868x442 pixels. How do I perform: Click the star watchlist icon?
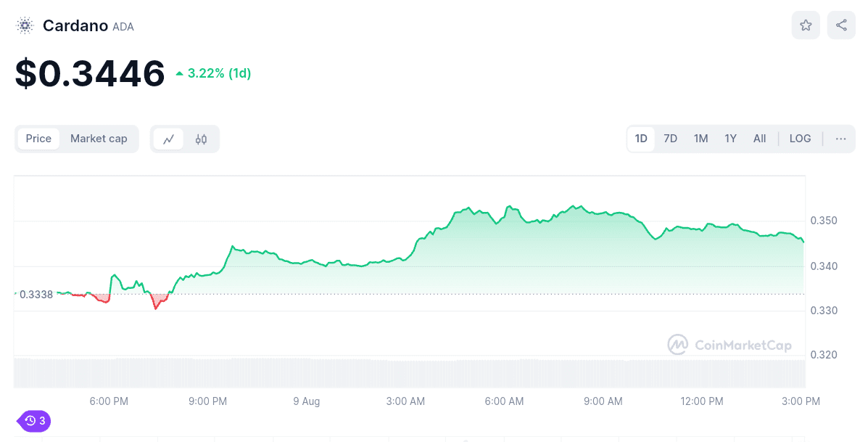point(806,25)
